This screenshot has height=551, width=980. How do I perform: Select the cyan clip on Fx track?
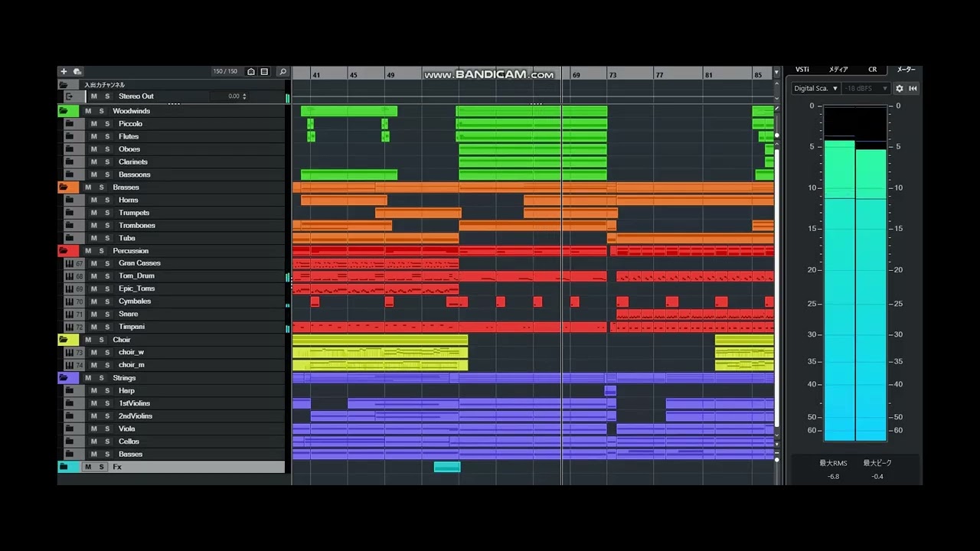pos(447,467)
